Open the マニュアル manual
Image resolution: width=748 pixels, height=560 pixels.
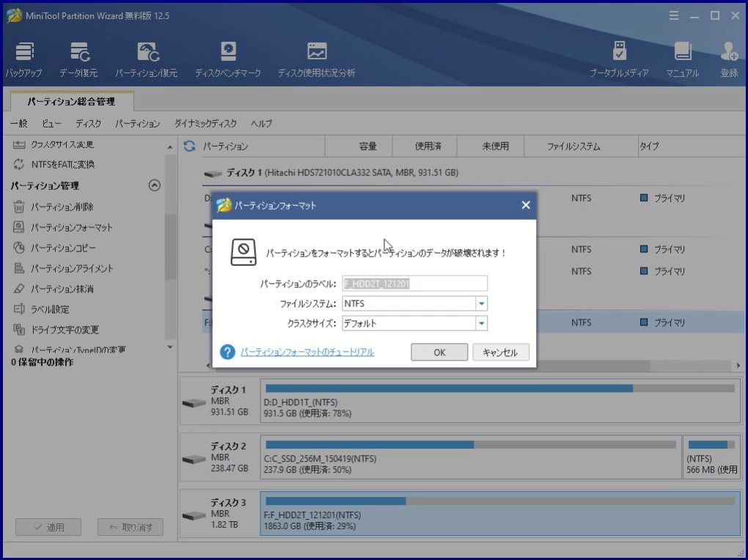pos(683,59)
